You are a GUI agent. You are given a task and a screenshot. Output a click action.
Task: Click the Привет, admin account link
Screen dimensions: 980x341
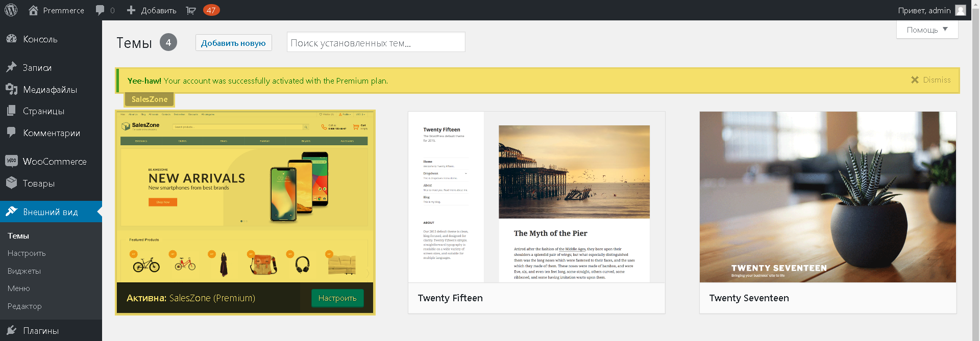(924, 10)
